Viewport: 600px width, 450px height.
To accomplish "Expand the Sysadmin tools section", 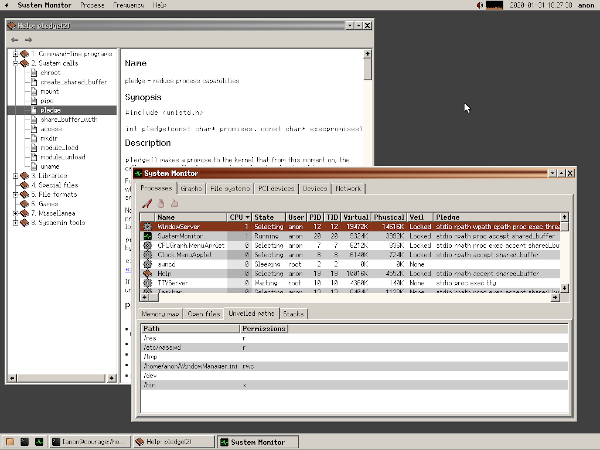I will pos(15,223).
